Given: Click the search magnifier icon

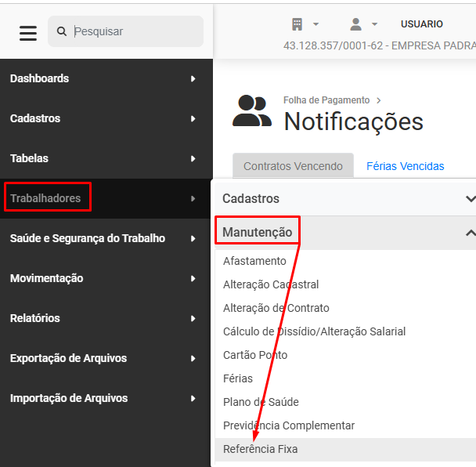Looking at the screenshot, I should pos(62,31).
